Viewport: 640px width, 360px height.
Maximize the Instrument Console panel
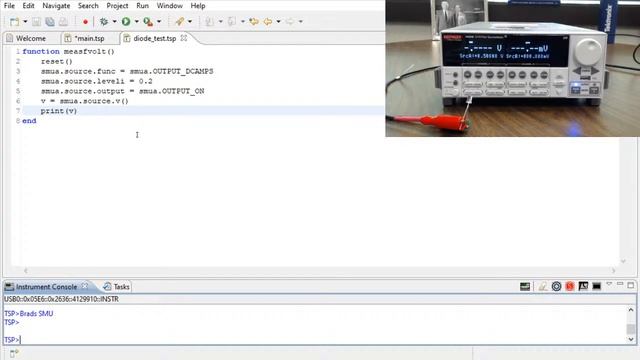point(631,285)
